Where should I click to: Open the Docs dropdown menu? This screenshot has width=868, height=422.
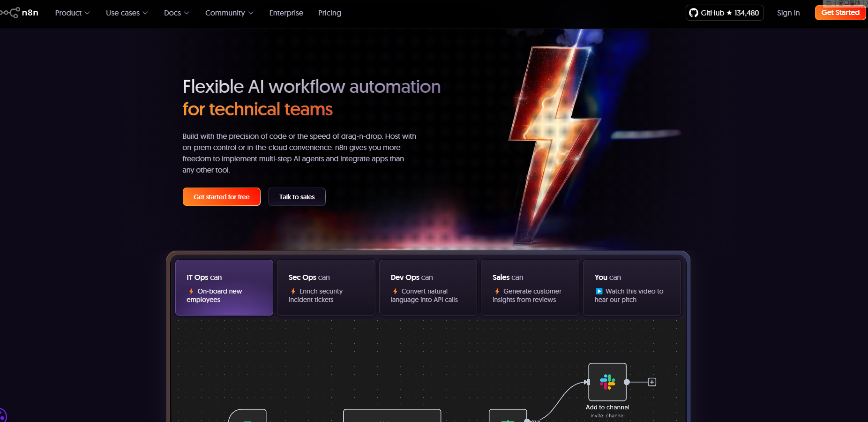pyautogui.click(x=176, y=13)
